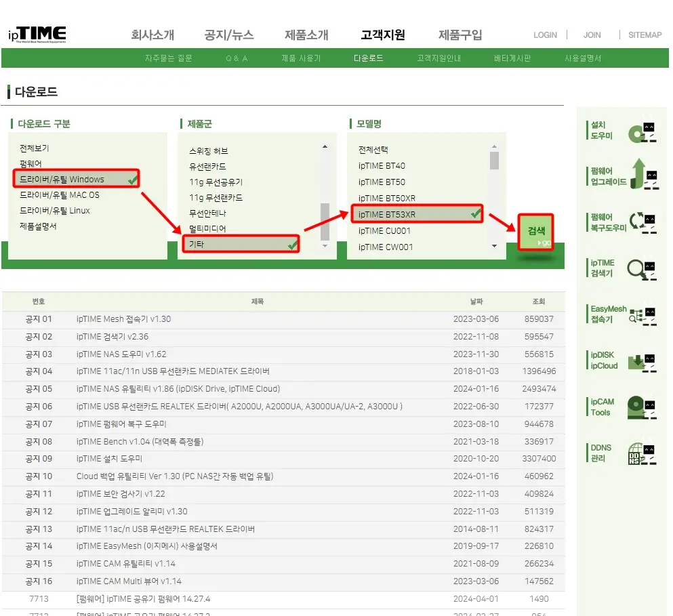The image size is (673, 616).
Task: Open ipTIME NAS 도우미 v1.62 post
Action: point(121,354)
